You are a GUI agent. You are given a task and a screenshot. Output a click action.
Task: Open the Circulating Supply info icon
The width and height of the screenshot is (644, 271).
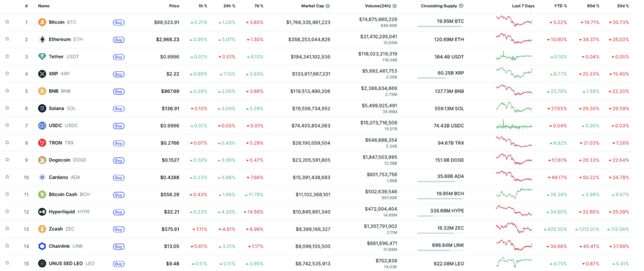click(461, 6)
